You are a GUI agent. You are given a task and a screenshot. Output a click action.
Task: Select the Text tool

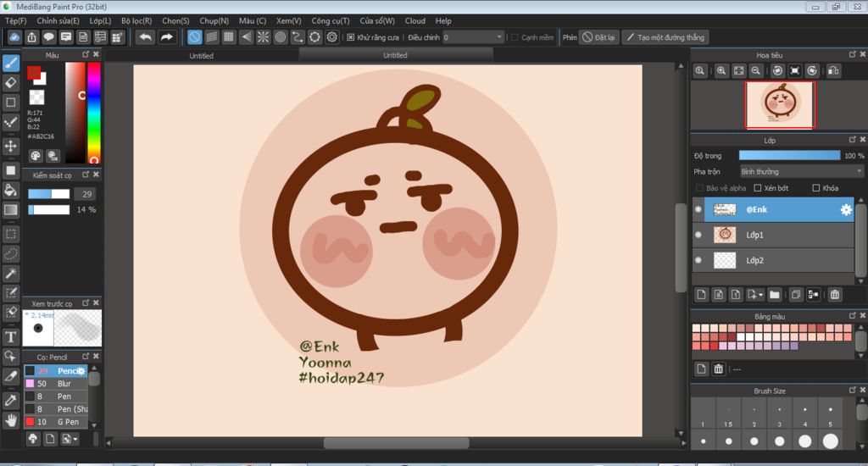(x=11, y=336)
